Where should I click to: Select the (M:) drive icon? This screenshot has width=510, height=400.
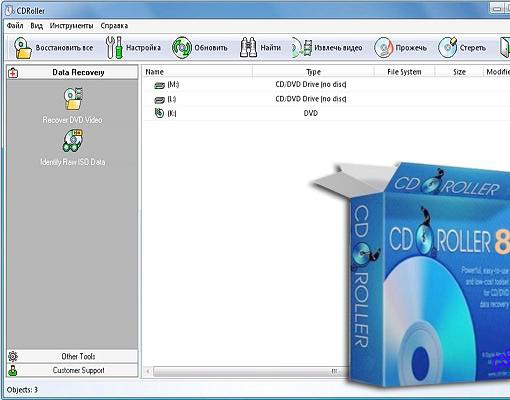click(160, 85)
